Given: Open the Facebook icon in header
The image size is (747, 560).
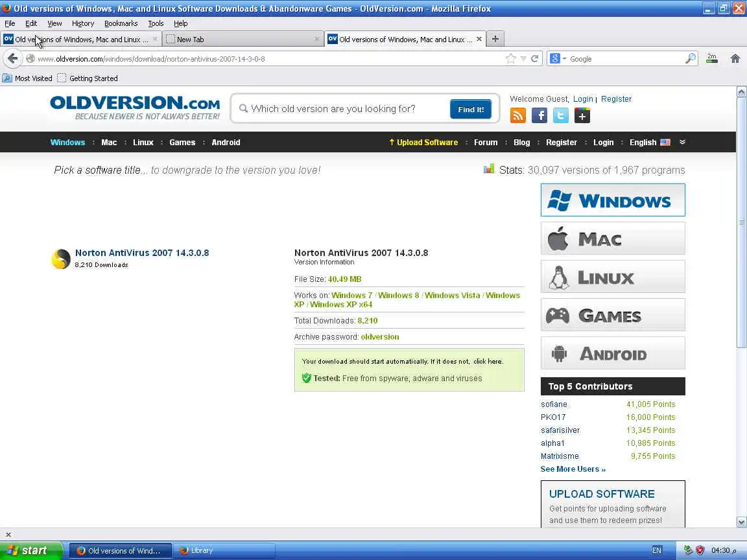Looking at the screenshot, I should point(539,115).
